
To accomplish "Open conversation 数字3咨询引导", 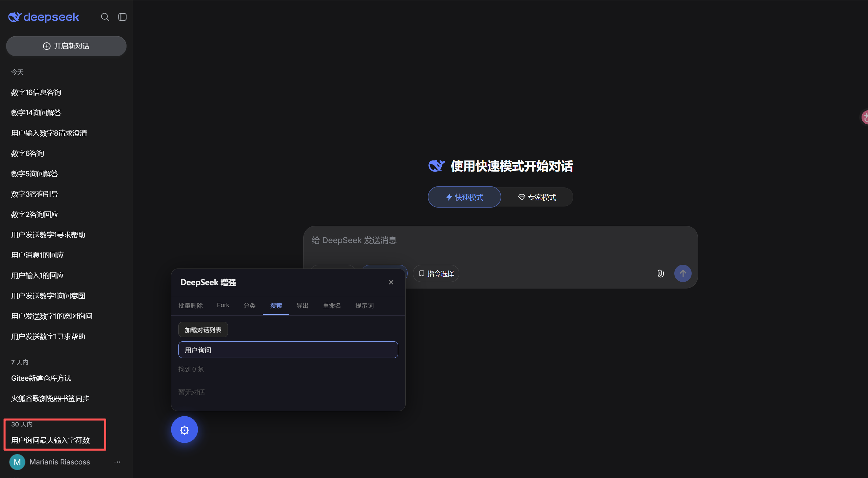I will [35, 194].
